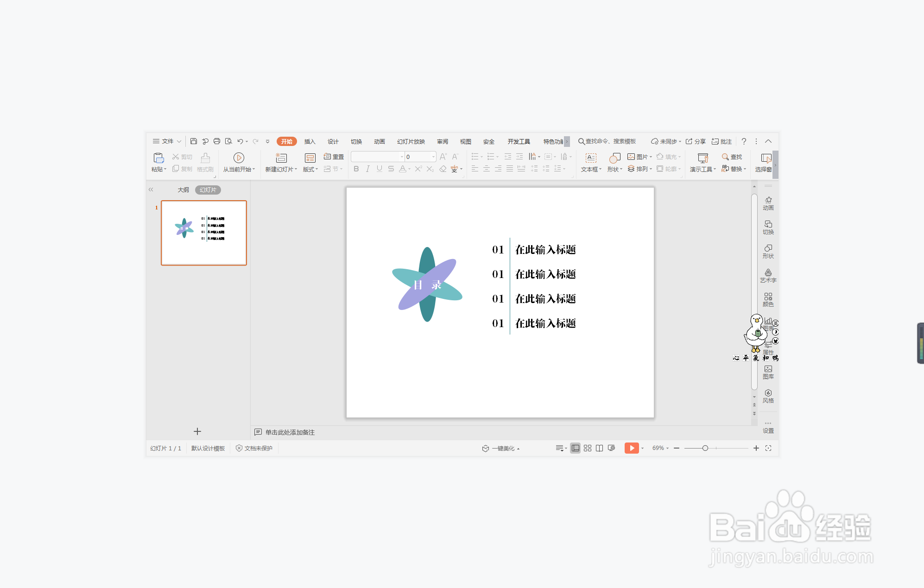Click One-click beautify (一键美化) button
Screen dimensions: 924x588
click(502, 449)
